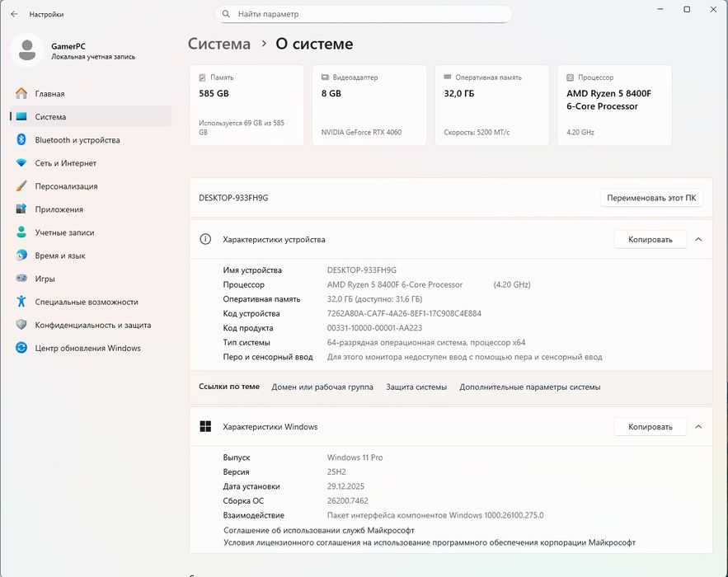Click version value 25H2
The width and height of the screenshot is (728, 577).
[x=336, y=471]
